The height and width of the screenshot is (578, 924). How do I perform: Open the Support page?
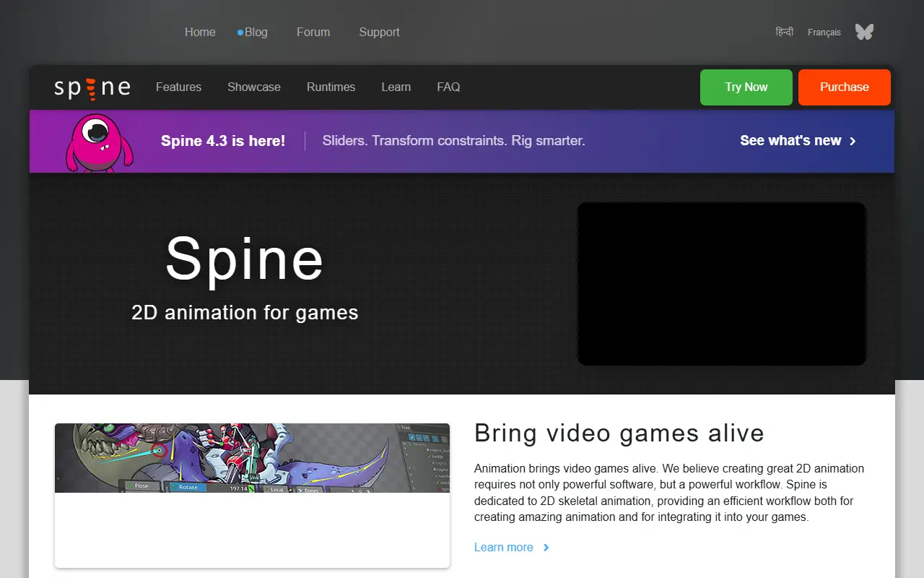pyautogui.click(x=379, y=32)
